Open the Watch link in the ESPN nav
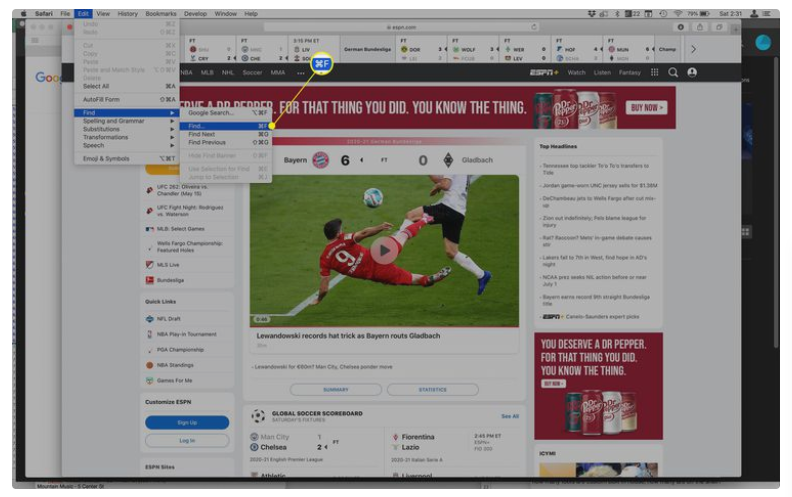The image size is (792, 497). click(576, 73)
